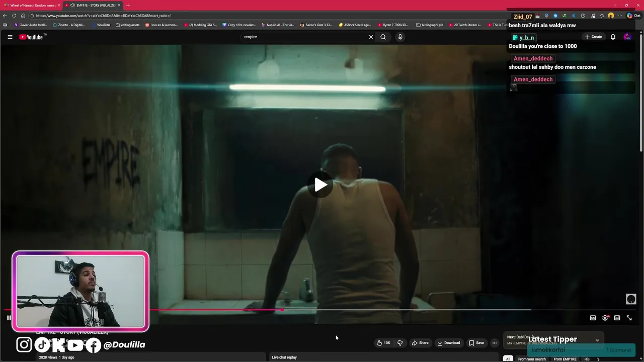This screenshot has width=644, height=362.
Task: Select the From your search chip
Action: (x=532, y=359)
